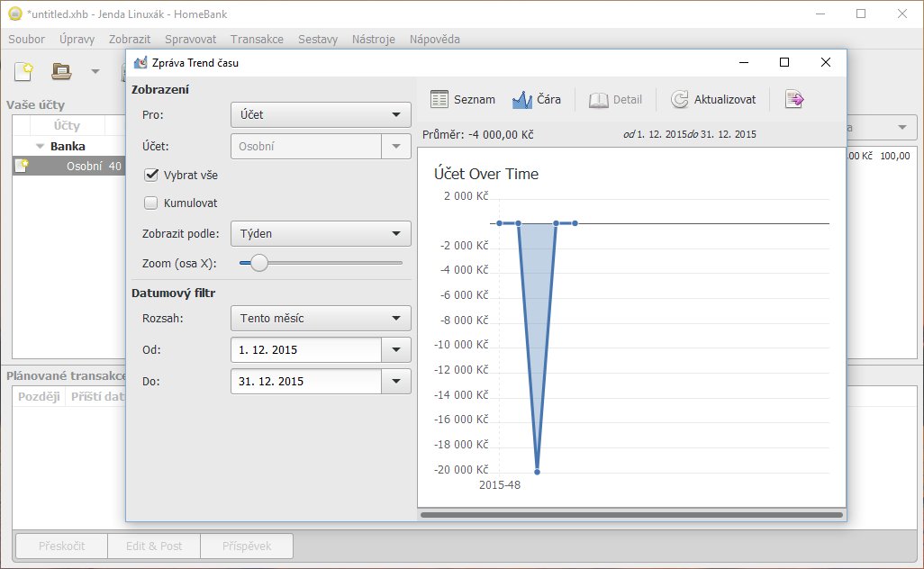Click the Od date field 1. 12. 2015

[306, 350]
